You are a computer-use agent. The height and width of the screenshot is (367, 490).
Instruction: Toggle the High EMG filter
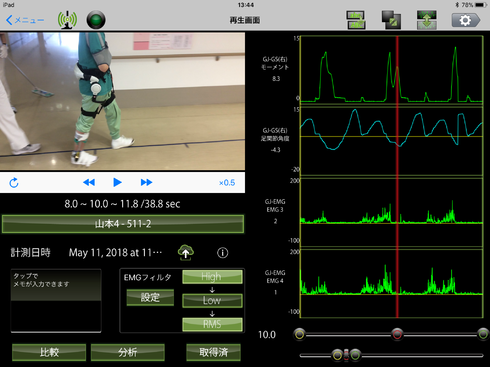pos(212,277)
